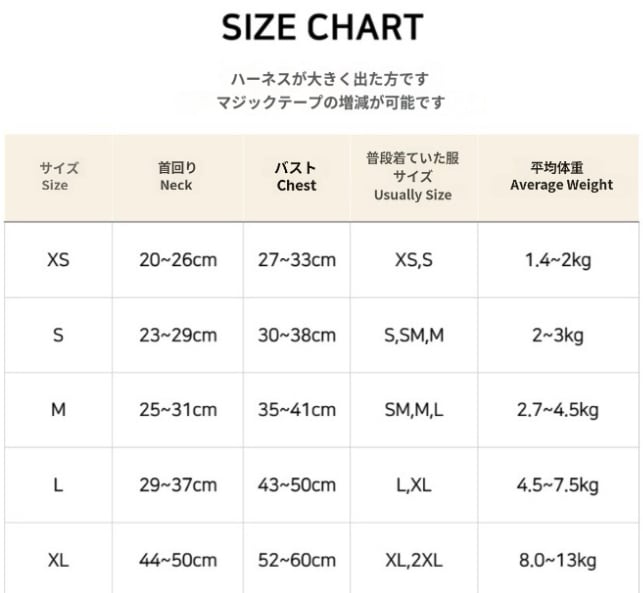Image resolution: width=643 pixels, height=593 pixels.
Task: Click the Chest column header
Action: coord(296,176)
